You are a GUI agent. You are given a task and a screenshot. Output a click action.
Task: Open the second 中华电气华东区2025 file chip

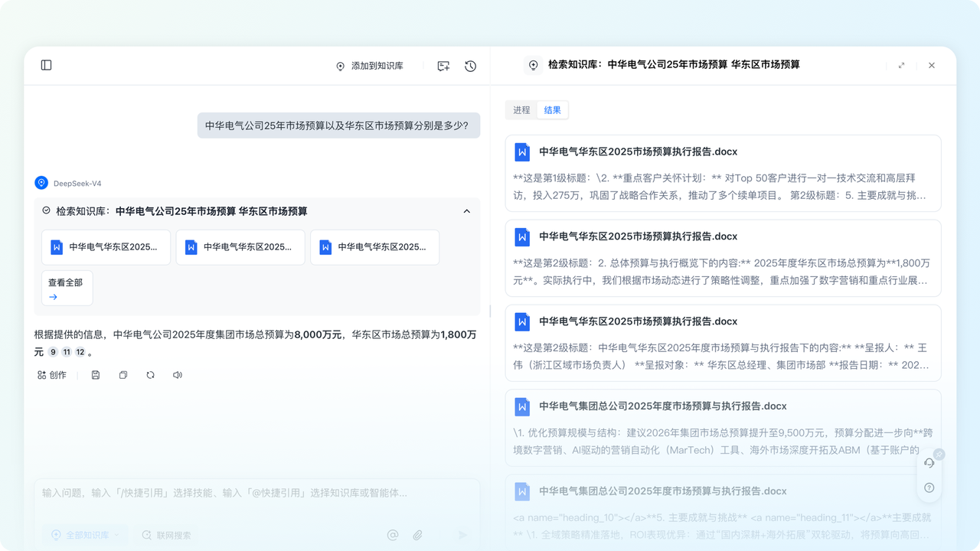click(240, 247)
